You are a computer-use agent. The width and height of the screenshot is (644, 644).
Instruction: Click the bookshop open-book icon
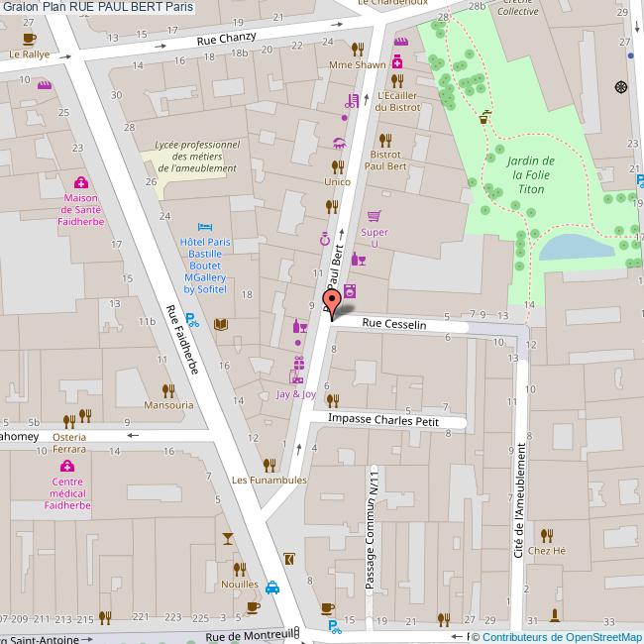(221, 324)
